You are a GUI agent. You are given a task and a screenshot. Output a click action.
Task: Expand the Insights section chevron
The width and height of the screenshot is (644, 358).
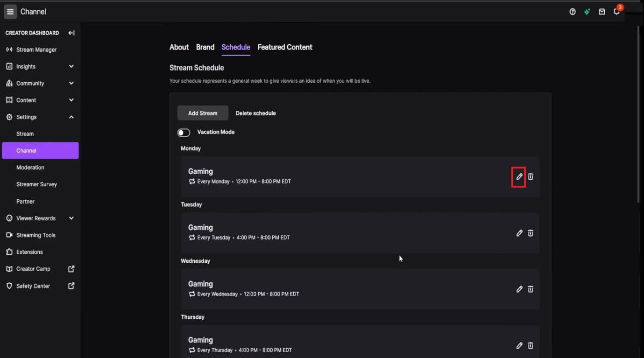click(71, 66)
